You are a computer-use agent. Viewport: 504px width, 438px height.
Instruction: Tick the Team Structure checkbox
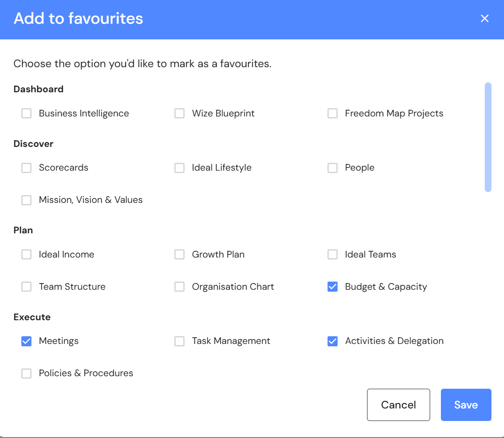27,287
